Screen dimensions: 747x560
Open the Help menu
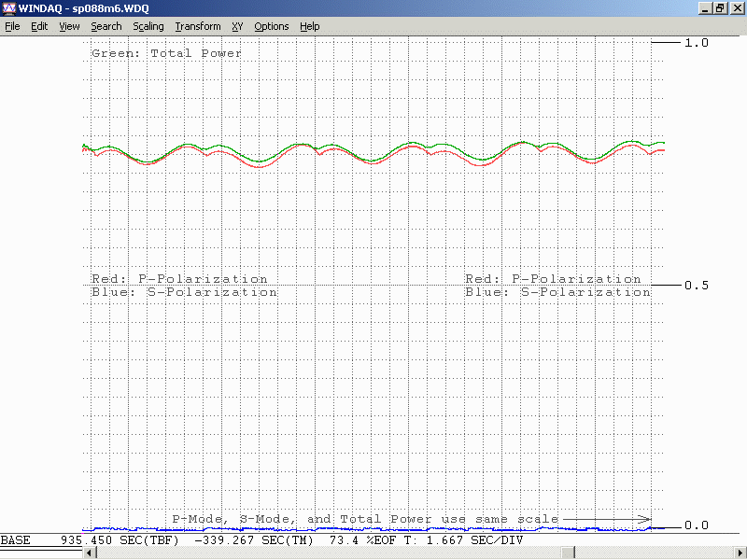point(310,26)
